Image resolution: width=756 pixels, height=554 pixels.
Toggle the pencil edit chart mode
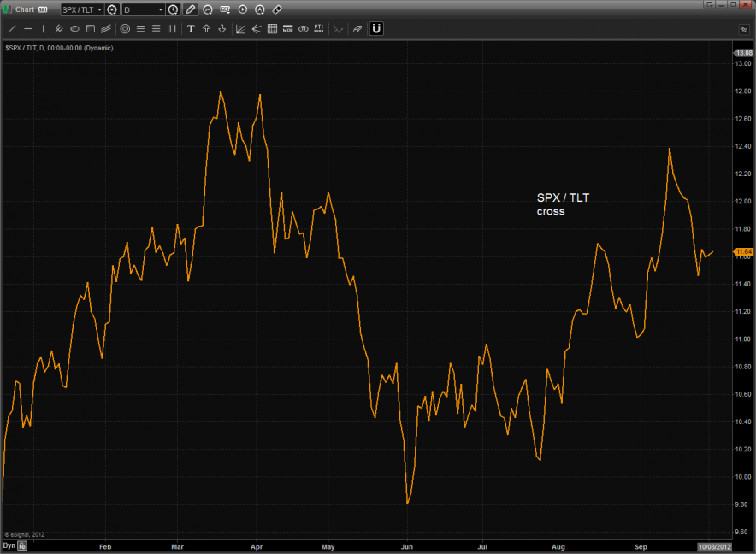coord(191,9)
